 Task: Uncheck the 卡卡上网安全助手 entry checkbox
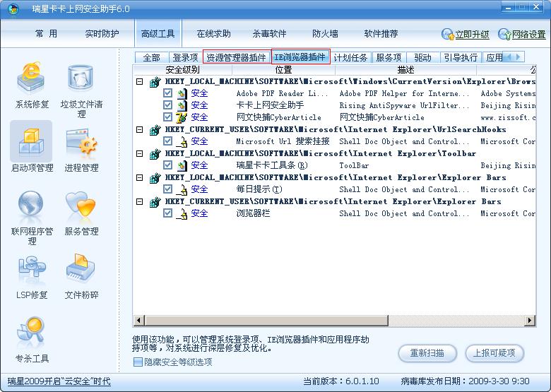coord(167,105)
